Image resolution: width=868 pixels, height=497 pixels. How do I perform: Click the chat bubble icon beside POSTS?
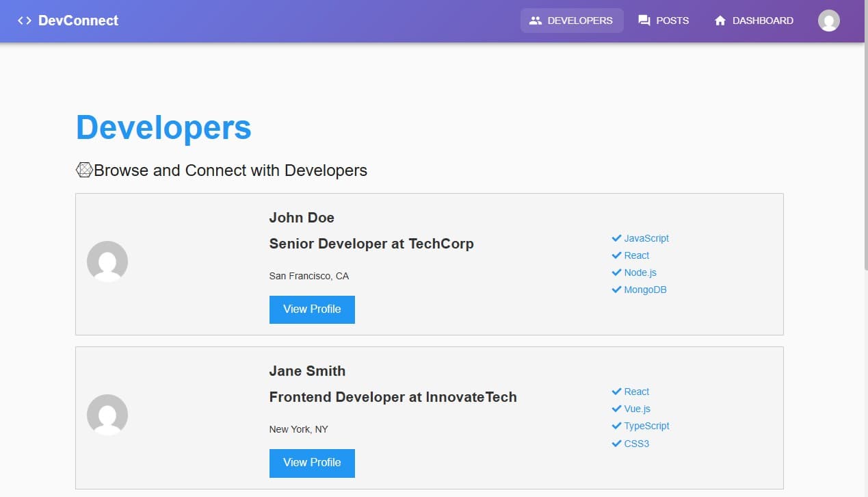pyautogui.click(x=644, y=21)
